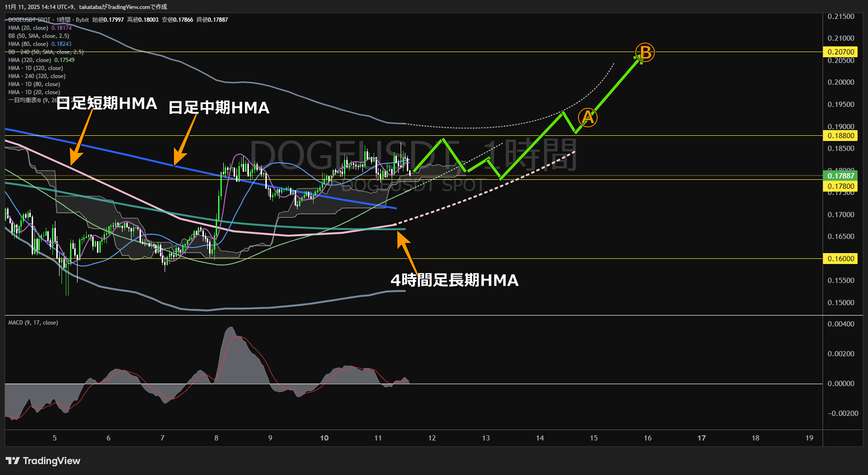Click the HMA (20, close) legend entry without 1D

pyautogui.click(x=28, y=28)
